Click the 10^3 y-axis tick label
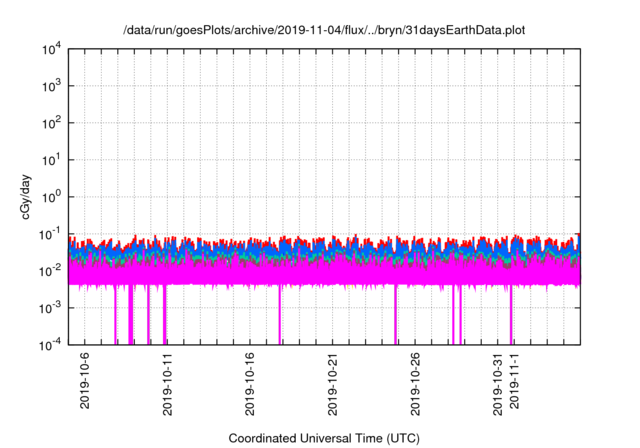Viewport: 640px width, 448px height. point(52,86)
